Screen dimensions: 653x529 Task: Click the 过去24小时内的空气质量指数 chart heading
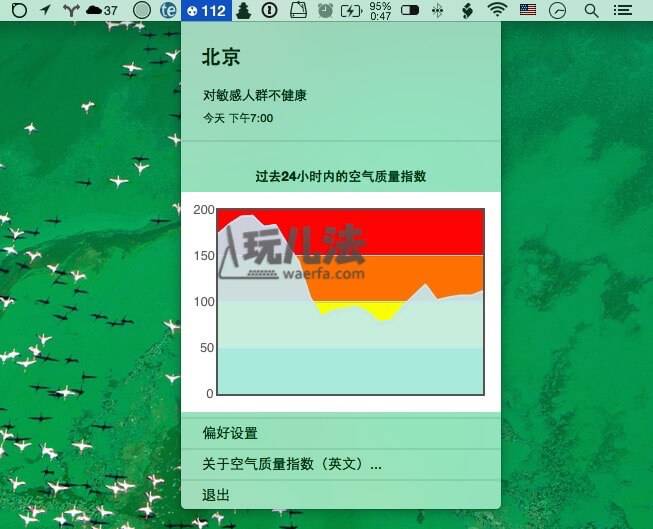[341, 176]
